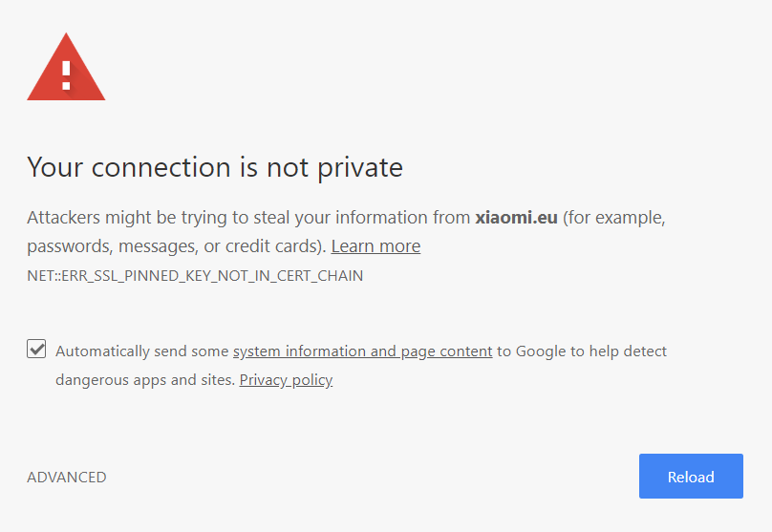The image size is (772, 532).
Task: Click the dangerous apps and sites text
Action: (x=145, y=380)
